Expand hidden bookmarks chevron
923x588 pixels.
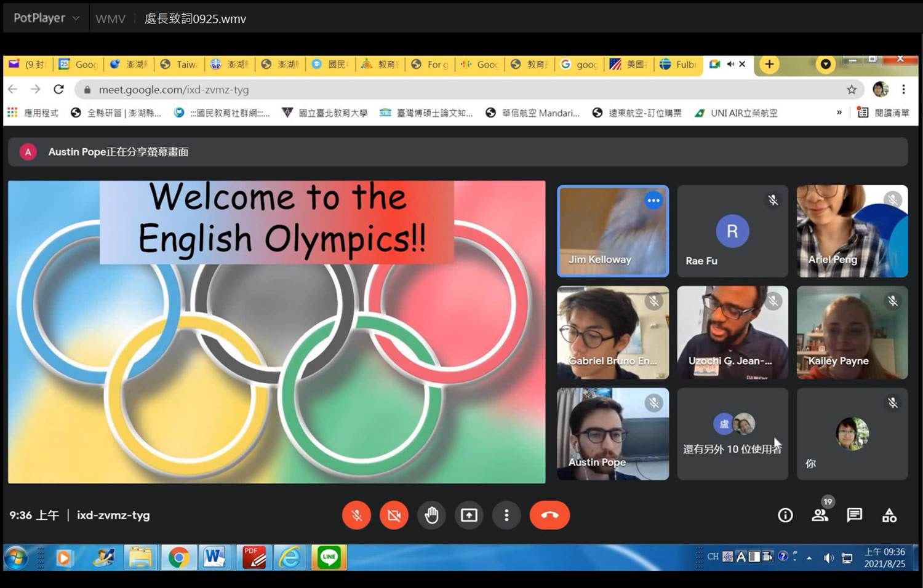click(839, 113)
